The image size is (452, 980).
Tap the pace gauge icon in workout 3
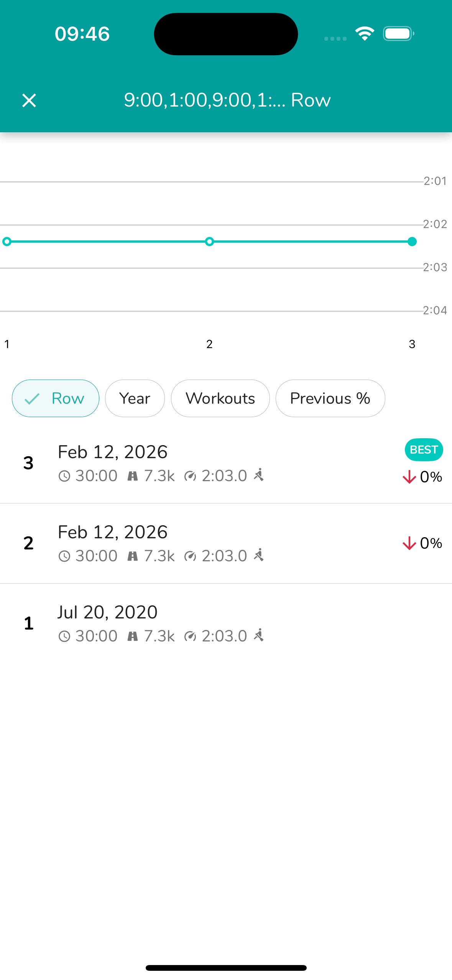pyautogui.click(x=190, y=476)
